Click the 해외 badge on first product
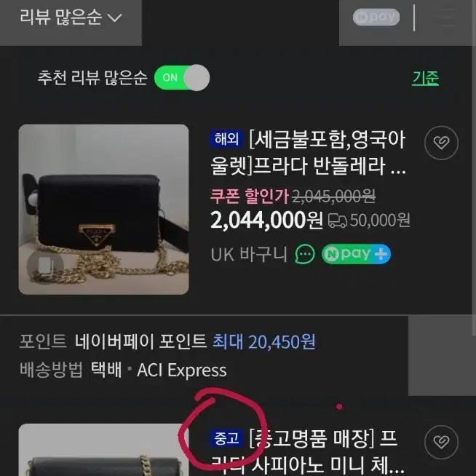This screenshot has width=476, height=476. click(226, 139)
